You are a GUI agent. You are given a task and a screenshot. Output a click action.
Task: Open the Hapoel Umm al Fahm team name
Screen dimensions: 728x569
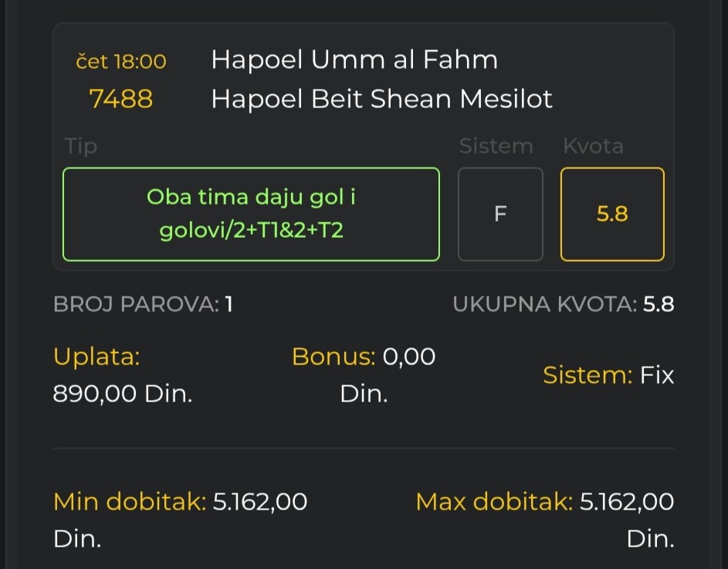tap(354, 60)
